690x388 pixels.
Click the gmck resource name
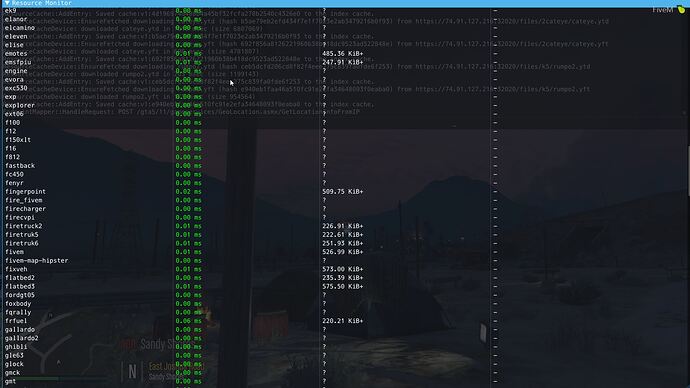[12, 373]
